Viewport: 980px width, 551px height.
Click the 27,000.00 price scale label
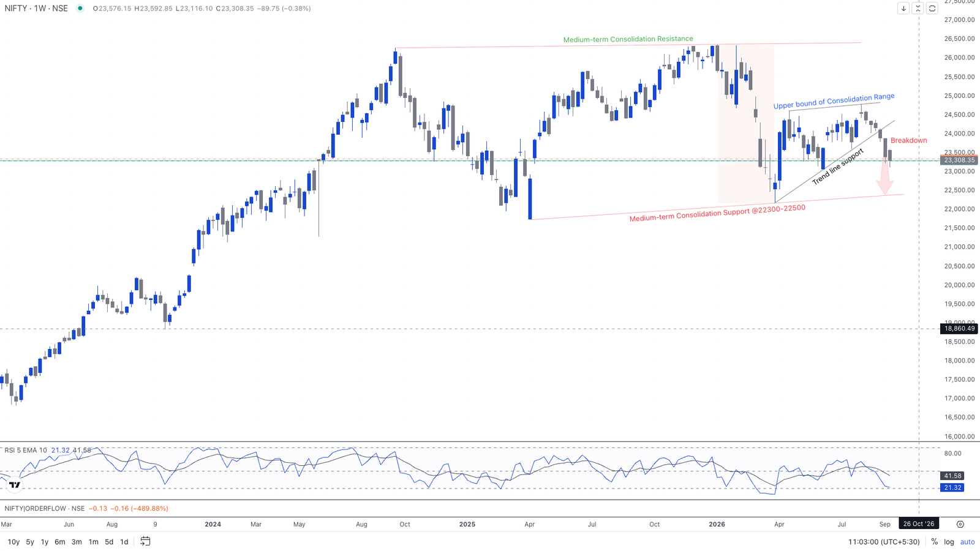(960, 20)
